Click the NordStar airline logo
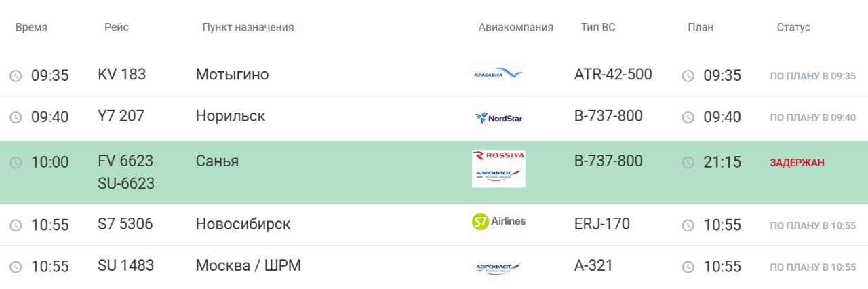This screenshot has height=289, width=868. click(498, 118)
